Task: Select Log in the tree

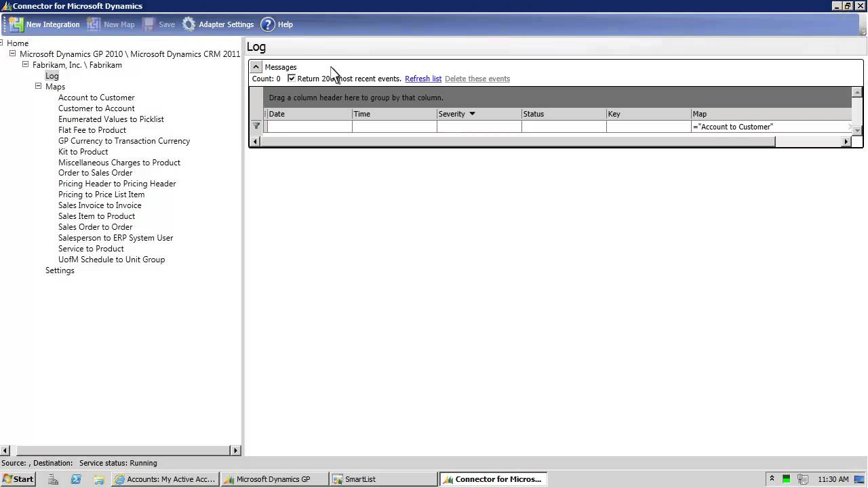Action: click(x=52, y=76)
